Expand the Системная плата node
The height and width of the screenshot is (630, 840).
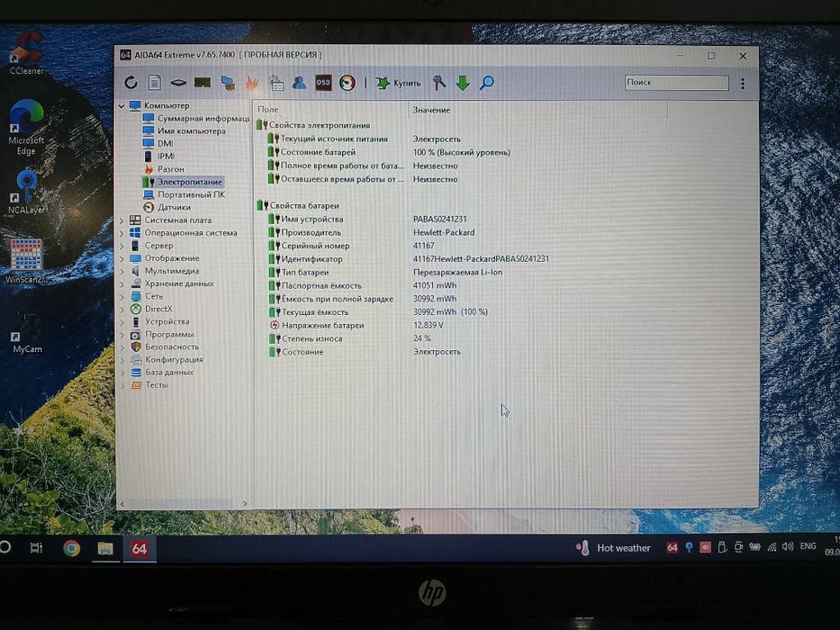(122, 220)
